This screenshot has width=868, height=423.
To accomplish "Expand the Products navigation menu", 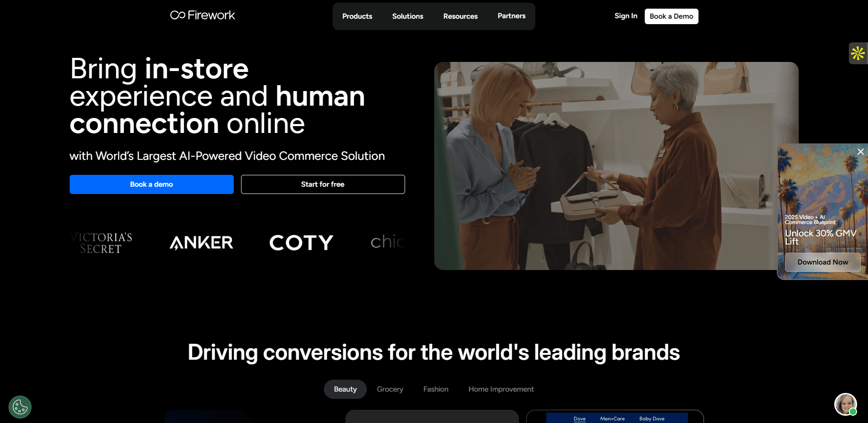I will click(x=357, y=16).
